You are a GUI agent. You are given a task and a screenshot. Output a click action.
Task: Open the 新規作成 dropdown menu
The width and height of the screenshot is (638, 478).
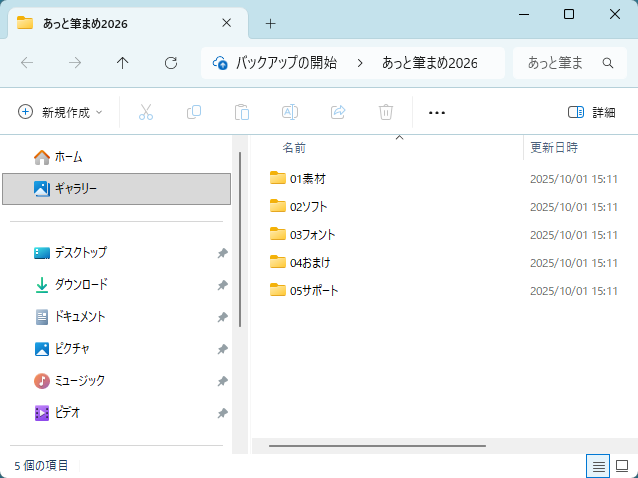coord(61,113)
